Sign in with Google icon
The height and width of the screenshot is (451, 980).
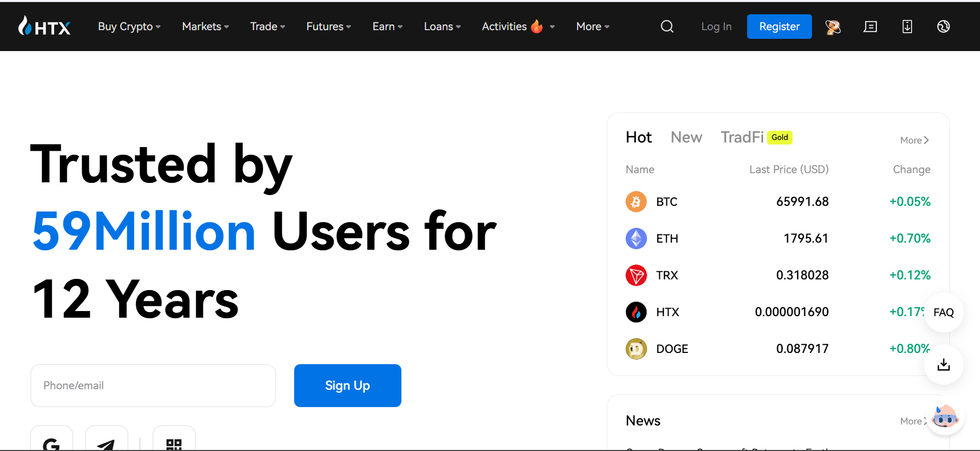(52, 439)
